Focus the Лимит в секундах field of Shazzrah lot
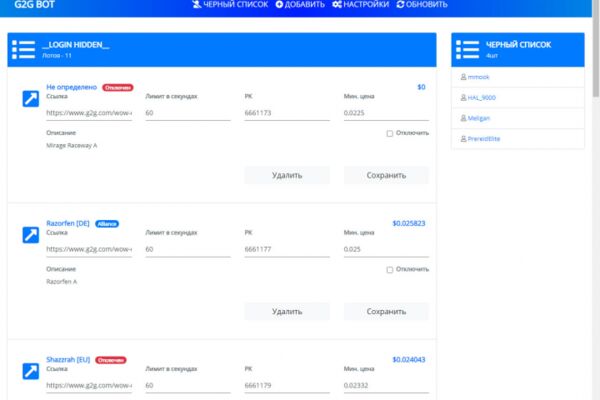Viewport: 600px width, 400px height. pos(188,385)
